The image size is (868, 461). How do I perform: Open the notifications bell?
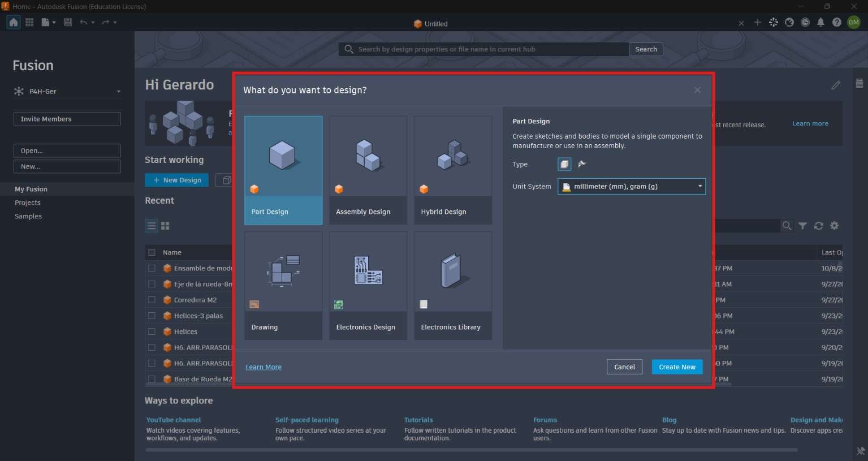[821, 22]
